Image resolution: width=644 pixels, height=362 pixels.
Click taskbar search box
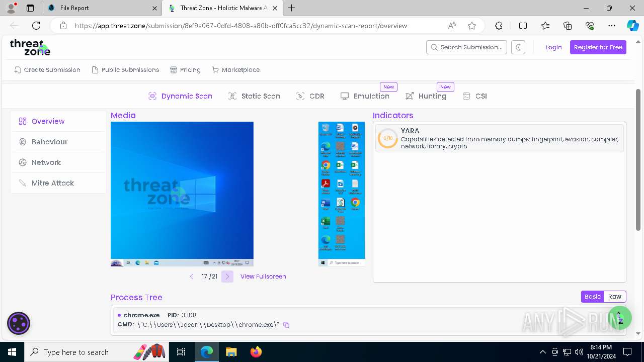coord(97,352)
